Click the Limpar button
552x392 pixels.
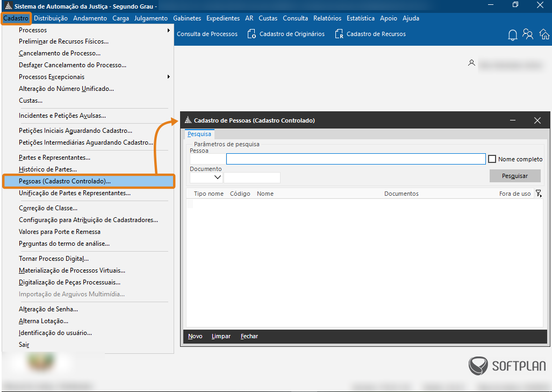[221, 337]
